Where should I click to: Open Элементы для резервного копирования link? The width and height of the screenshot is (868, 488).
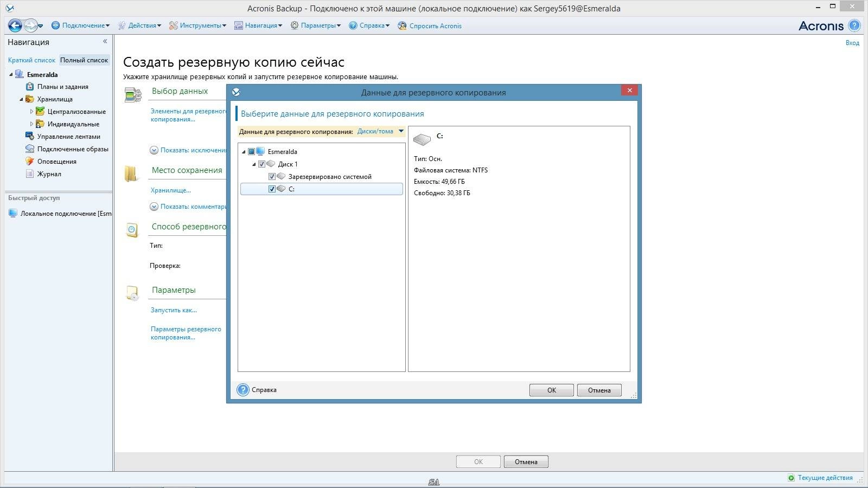[189, 115]
